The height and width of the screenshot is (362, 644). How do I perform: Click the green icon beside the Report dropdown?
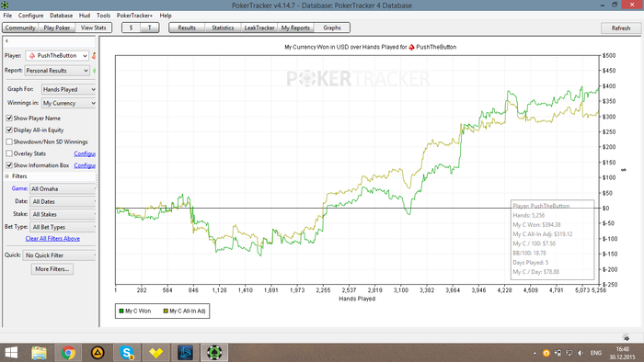[94, 71]
